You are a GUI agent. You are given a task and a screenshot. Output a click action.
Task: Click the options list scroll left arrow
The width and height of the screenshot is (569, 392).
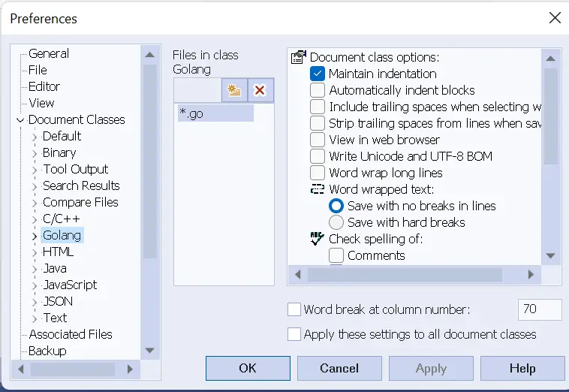[x=297, y=274]
